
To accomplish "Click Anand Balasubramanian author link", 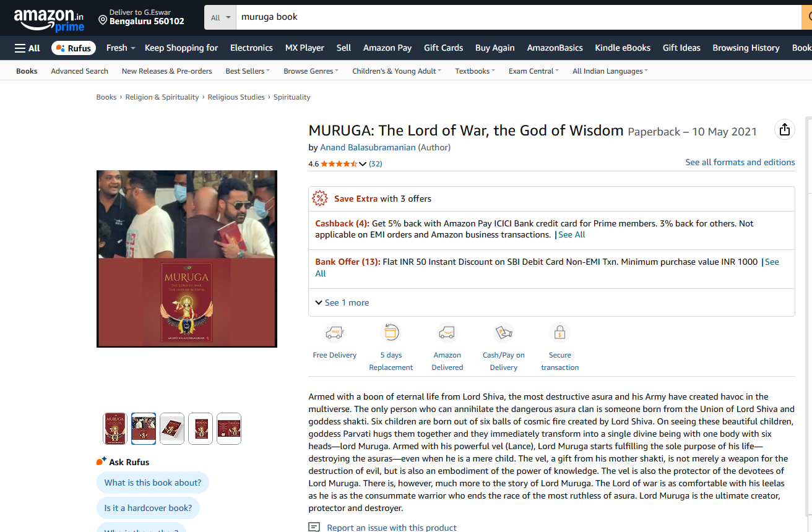I will click(x=368, y=147).
